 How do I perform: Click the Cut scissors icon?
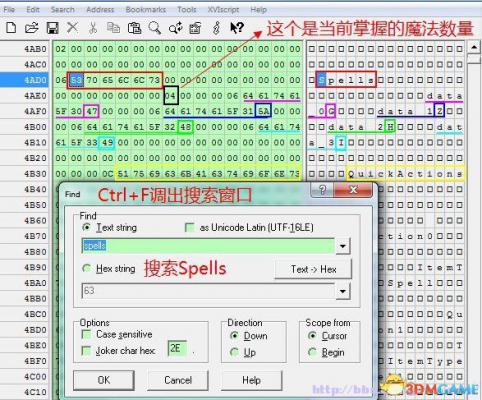[x=93, y=28]
